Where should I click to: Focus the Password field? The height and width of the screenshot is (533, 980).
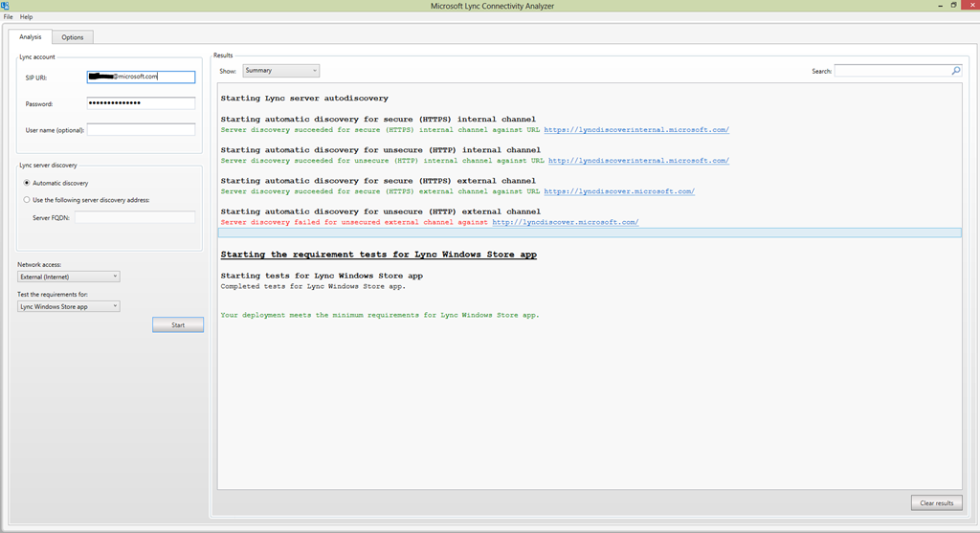[141, 103]
